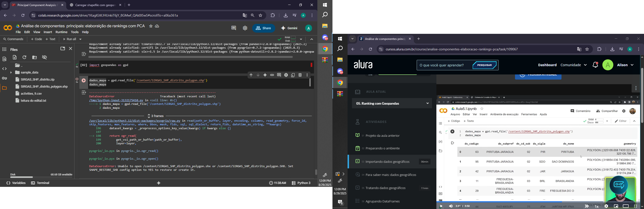
Task: Move selected cell up
Action: [x=251, y=75]
